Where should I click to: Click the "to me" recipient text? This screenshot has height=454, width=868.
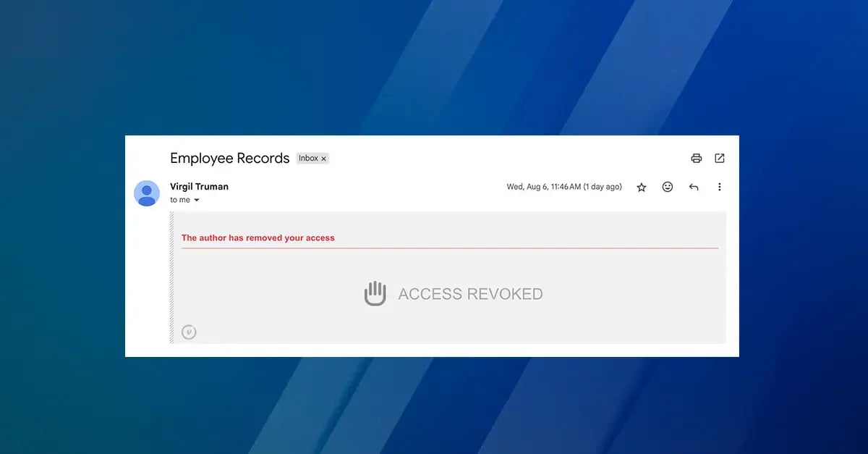(179, 200)
